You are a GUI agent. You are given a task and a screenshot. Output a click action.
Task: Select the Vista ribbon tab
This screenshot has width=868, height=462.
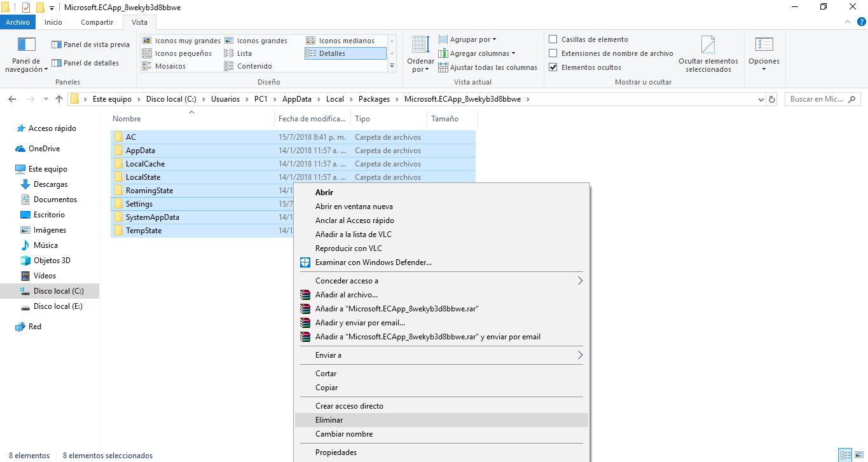pos(139,22)
